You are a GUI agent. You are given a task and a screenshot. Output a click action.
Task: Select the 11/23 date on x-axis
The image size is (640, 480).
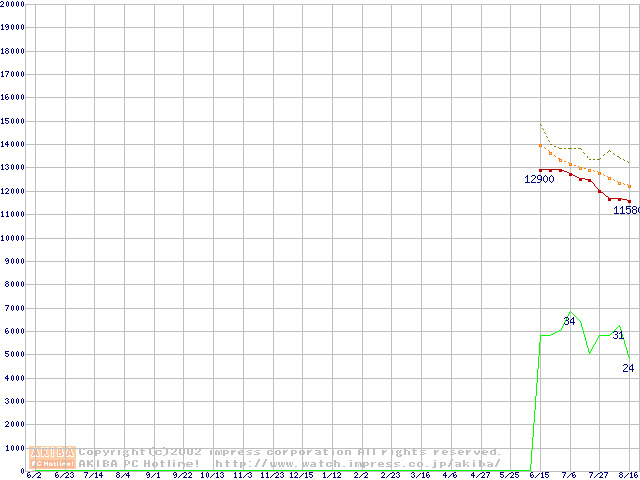272,475
